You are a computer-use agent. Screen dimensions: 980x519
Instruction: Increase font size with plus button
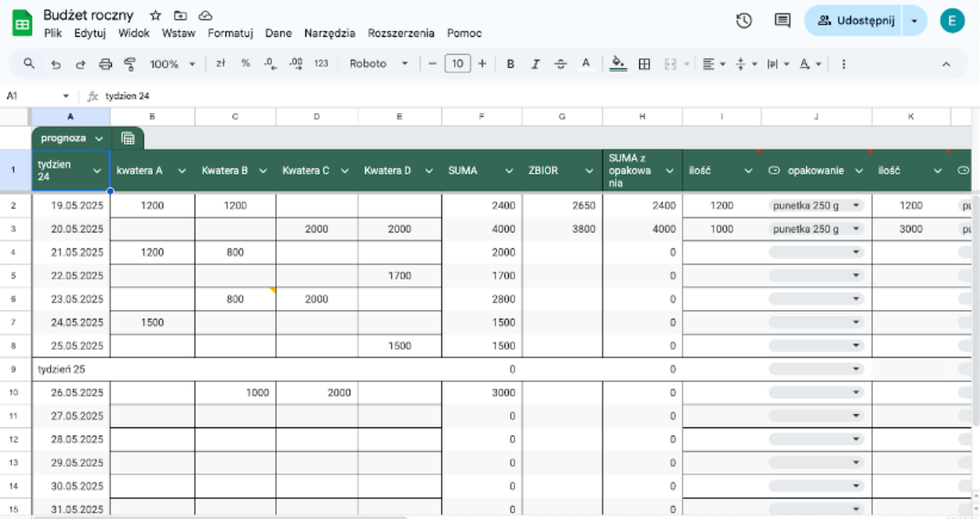pos(483,64)
